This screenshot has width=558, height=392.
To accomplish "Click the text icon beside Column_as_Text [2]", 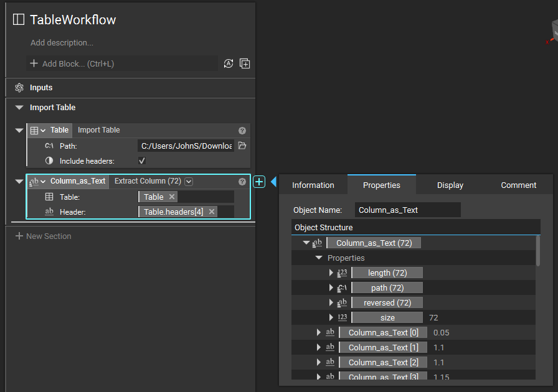I will coord(330,362).
